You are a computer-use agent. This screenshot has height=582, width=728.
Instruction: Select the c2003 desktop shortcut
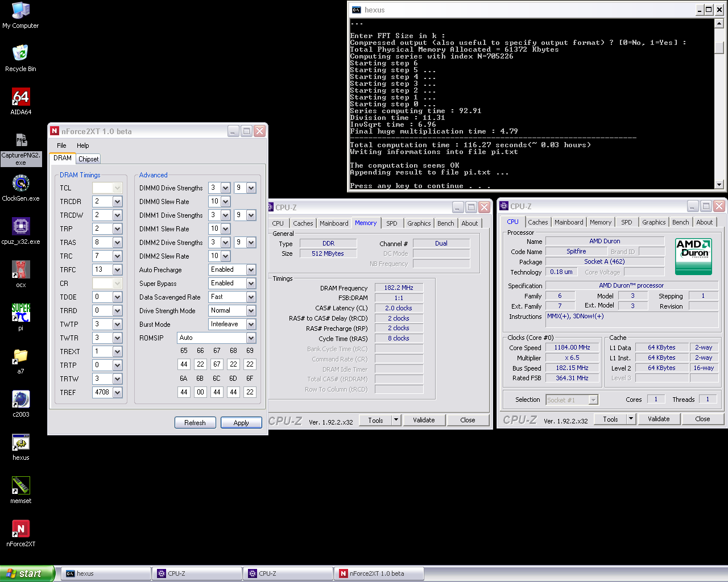pyautogui.click(x=20, y=404)
